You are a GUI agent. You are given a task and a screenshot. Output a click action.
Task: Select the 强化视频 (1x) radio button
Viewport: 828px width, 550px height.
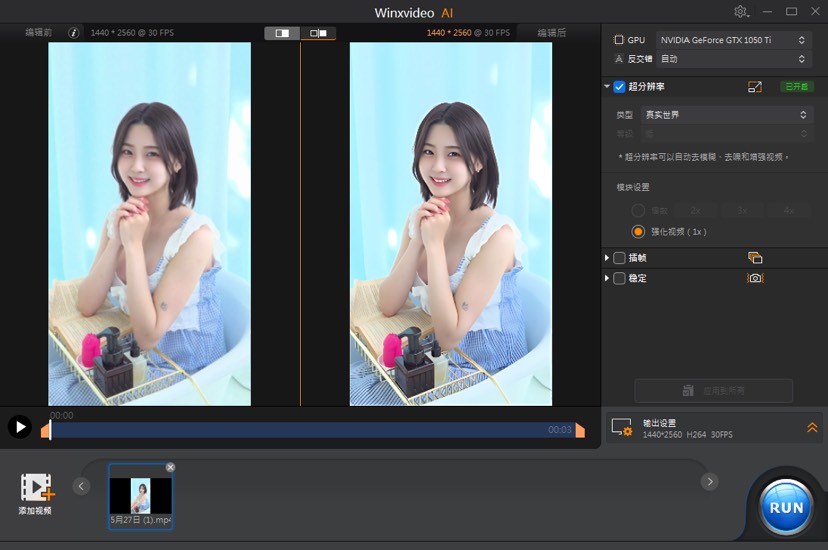(638, 231)
